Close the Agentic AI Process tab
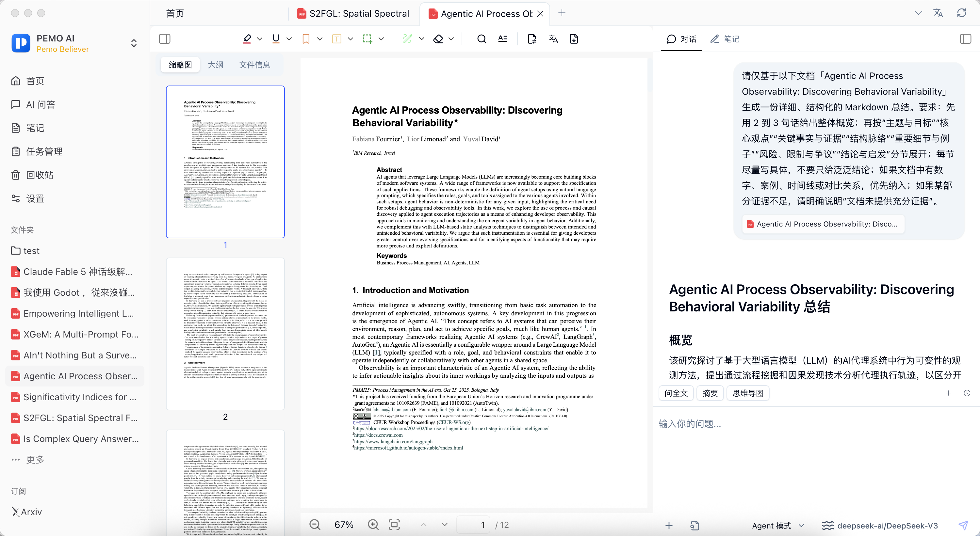Viewport: 980px width, 536px height. click(540, 14)
